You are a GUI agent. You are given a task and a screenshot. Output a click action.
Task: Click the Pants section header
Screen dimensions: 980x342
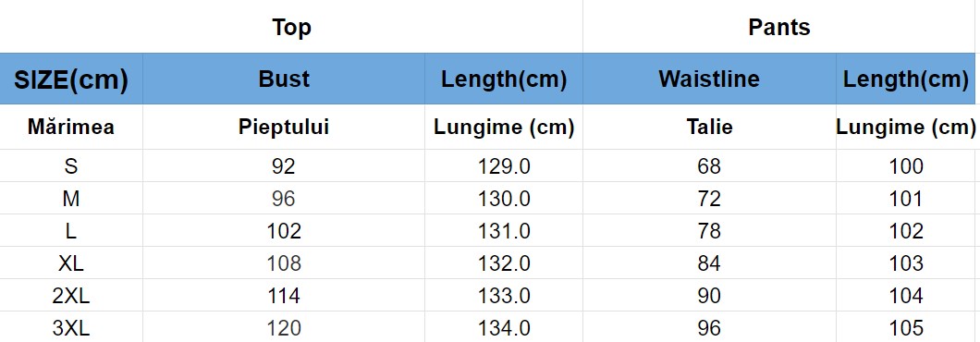[x=778, y=27]
